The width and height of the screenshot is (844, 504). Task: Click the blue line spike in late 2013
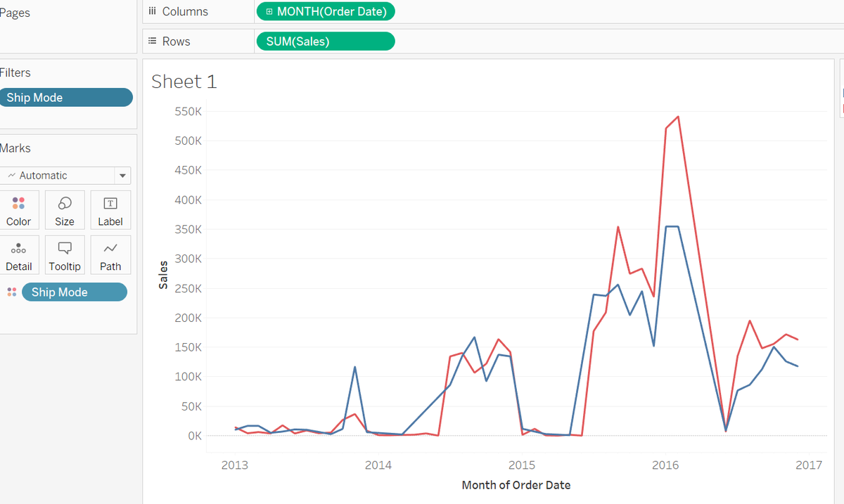click(354, 367)
